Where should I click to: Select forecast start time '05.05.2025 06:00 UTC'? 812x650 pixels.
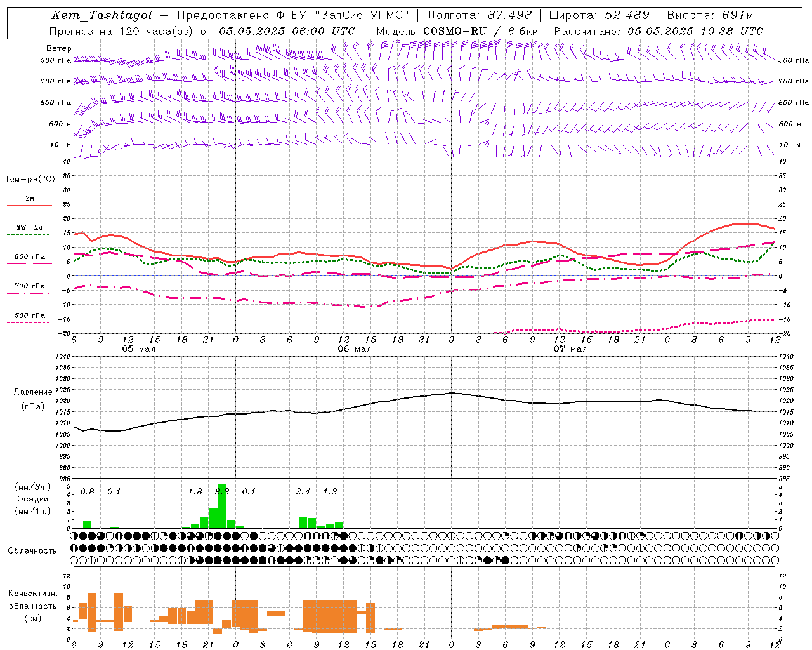point(287,31)
